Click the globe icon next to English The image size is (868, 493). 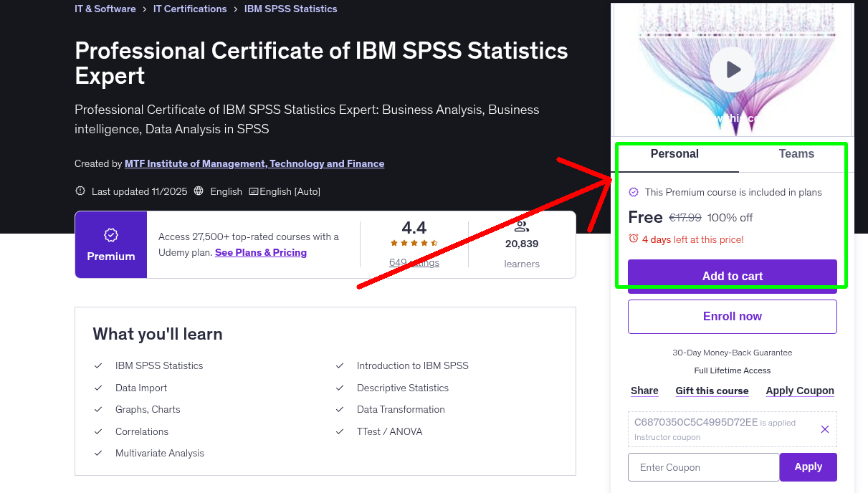pos(199,191)
